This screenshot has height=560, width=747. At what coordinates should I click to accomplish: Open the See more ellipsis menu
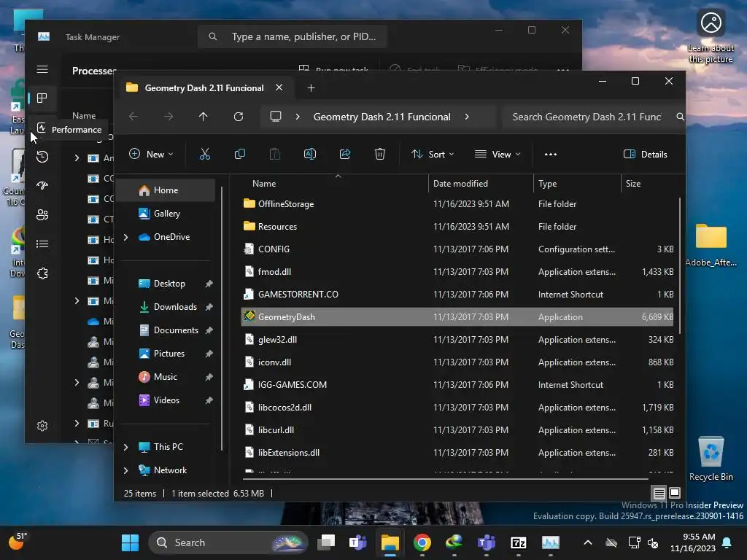coord(551,155)
